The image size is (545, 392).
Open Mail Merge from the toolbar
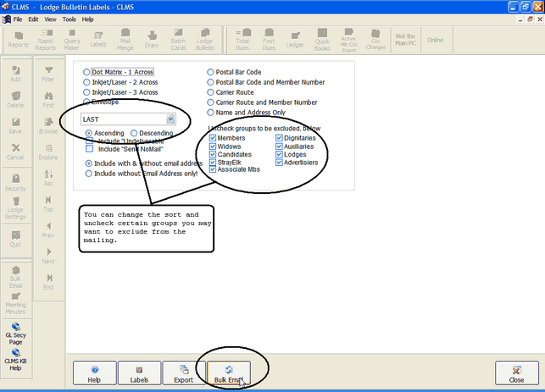pos(125,40)
